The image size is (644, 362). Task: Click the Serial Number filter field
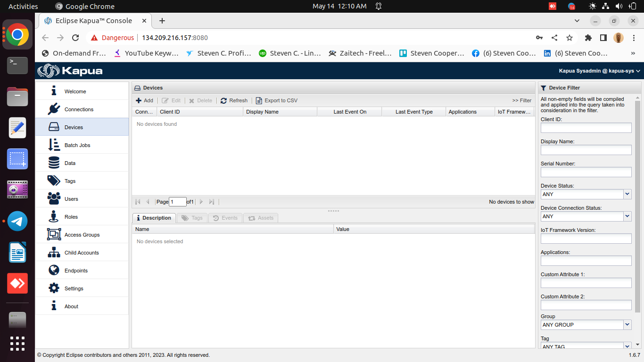click(x=586, y=172)
